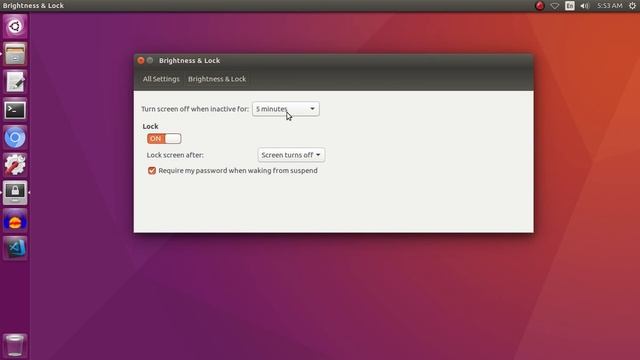Open the Trash in the launcher
This screenshot has height=360, width=640.
15,345
